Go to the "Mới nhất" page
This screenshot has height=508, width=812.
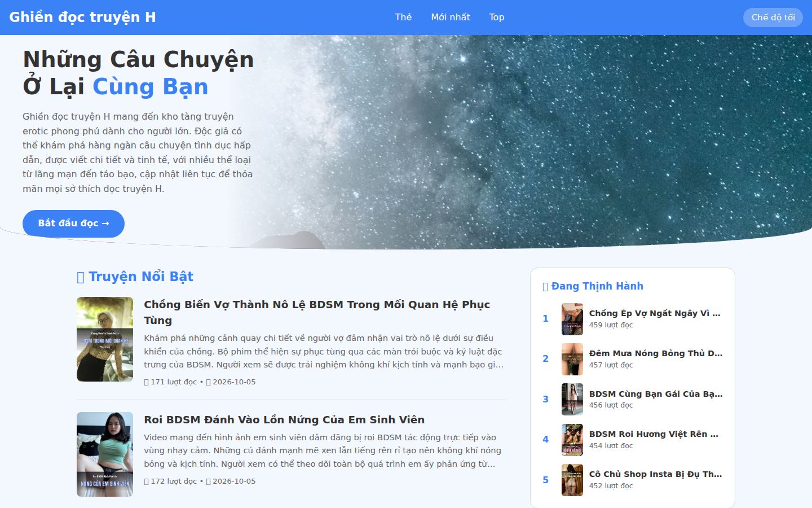click(451, 17)
